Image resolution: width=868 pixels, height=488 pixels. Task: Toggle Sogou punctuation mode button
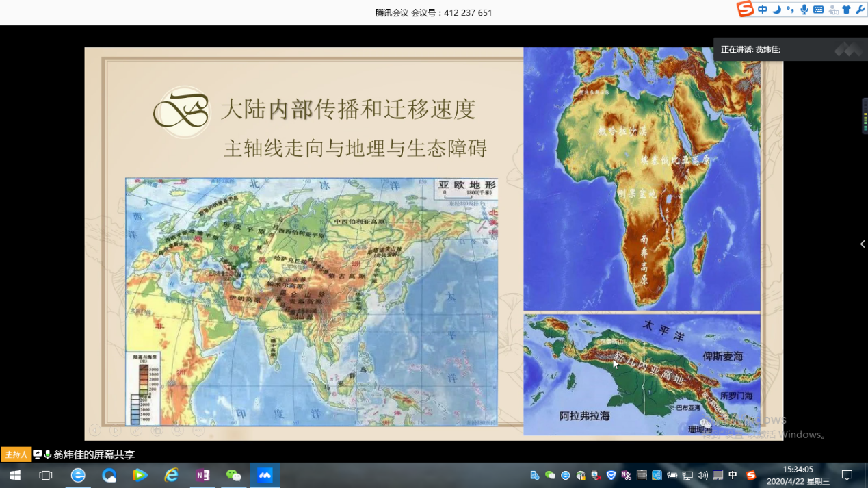pos(790,10)
